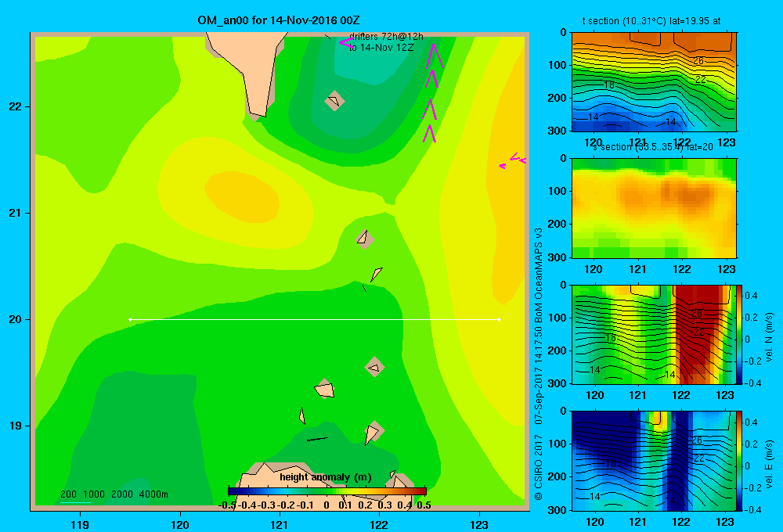Click depth tick 300 on the t section
783x532 pixels.
pos(557,131)
